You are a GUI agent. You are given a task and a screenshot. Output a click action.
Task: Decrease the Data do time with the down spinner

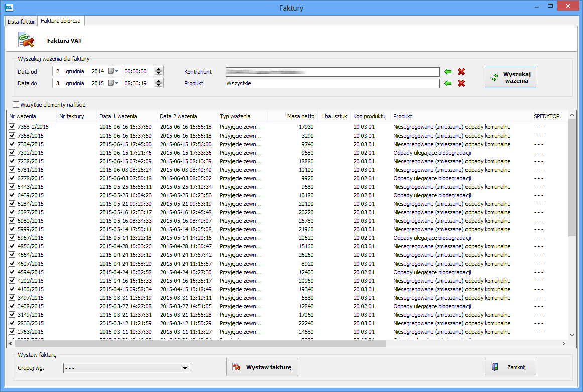[159, 86]
